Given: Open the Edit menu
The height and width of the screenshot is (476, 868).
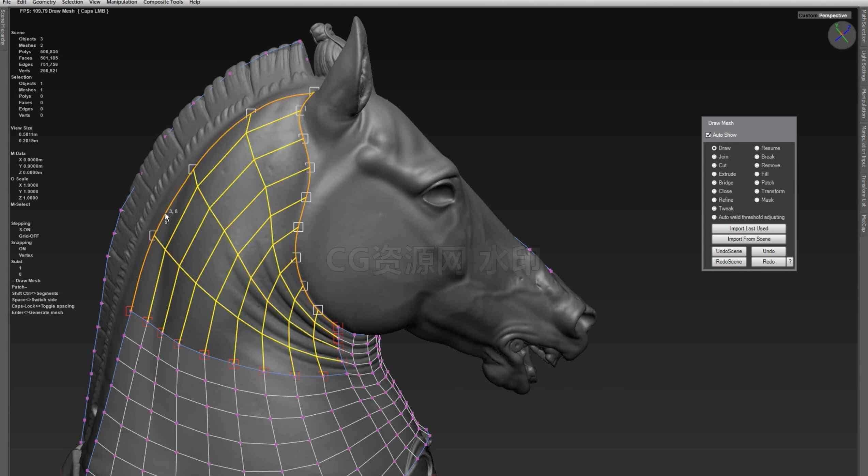Looking at the screenshot, I should click(21, 2).
